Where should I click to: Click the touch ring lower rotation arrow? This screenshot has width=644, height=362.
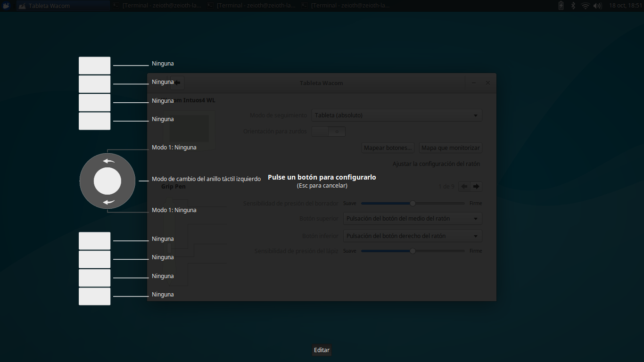point(108,202)
